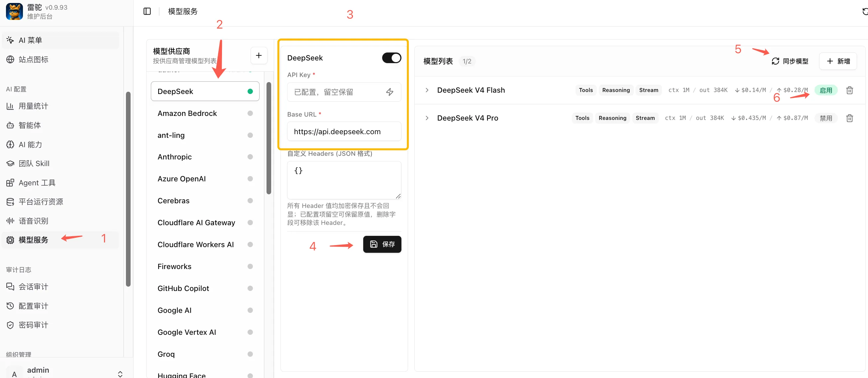The height and width of the screenshot is (378, 868).
Task: Click the lightning test icon in API Key
Action: coord(390,92)
